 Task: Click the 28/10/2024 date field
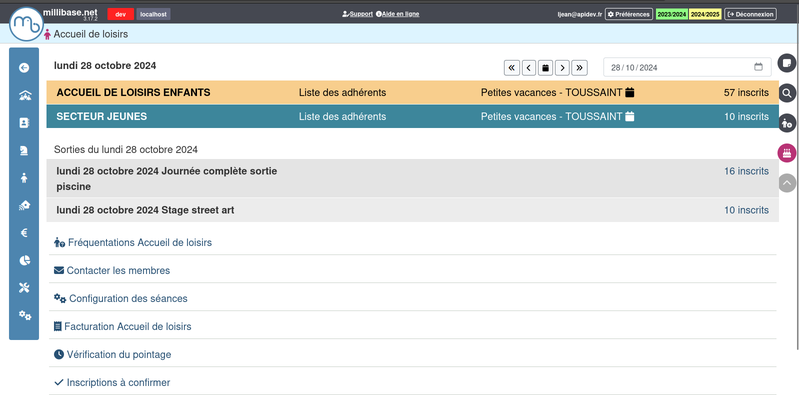click(687, 67)
